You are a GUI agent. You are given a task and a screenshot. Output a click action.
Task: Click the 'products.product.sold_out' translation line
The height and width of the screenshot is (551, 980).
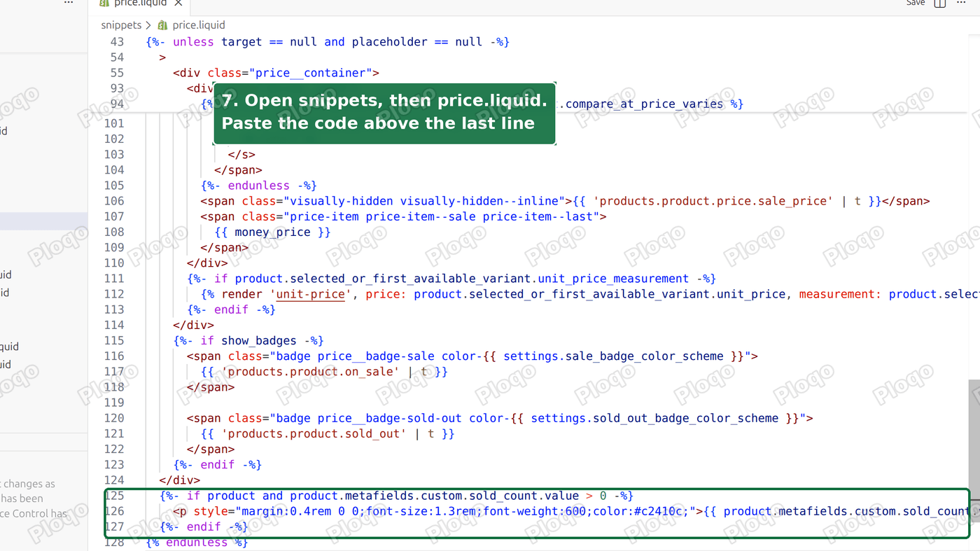328,434
